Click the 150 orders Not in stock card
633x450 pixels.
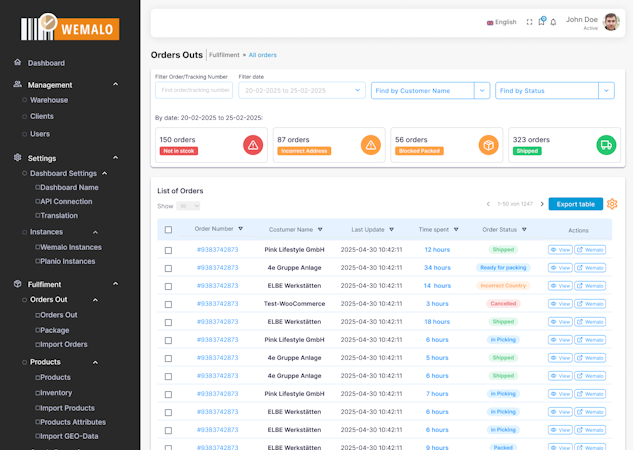211,145
